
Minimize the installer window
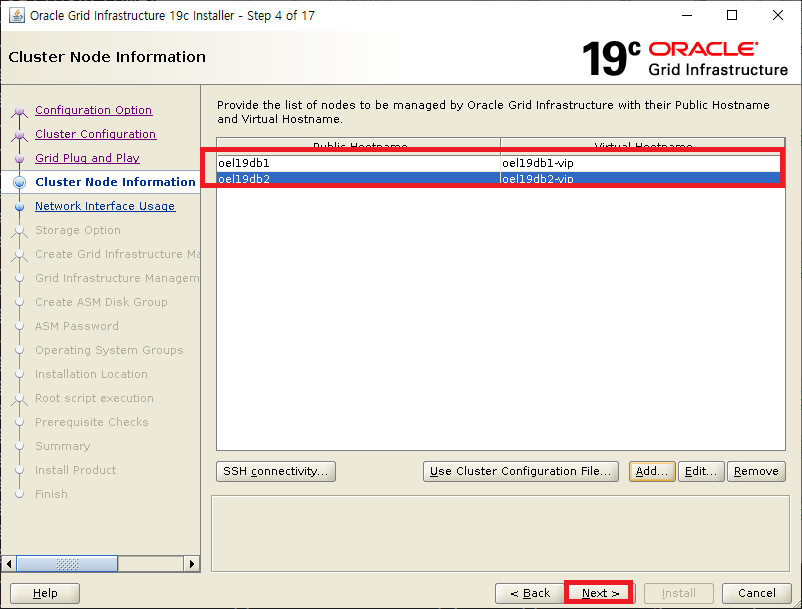point(687,15)
